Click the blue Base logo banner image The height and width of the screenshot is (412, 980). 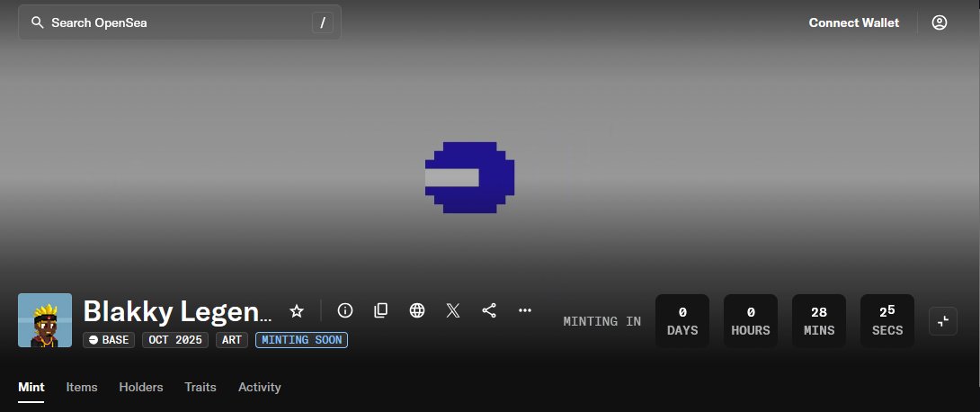470,177
